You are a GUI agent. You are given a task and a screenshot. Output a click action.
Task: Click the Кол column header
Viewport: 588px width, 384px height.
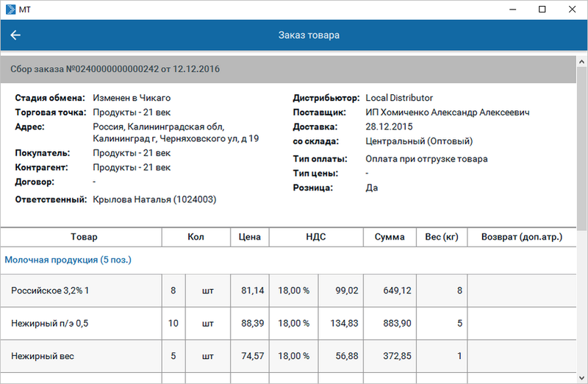tap(196, 237)
